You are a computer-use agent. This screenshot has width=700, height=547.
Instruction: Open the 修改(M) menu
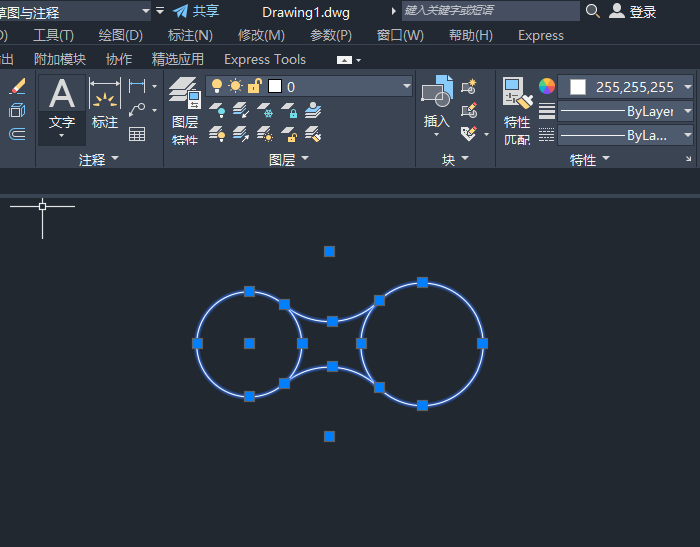pyautogui.click(x=261, y=35)
